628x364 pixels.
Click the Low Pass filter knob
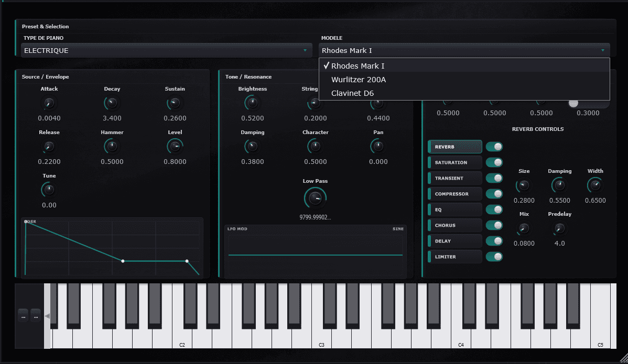point(315,197)
